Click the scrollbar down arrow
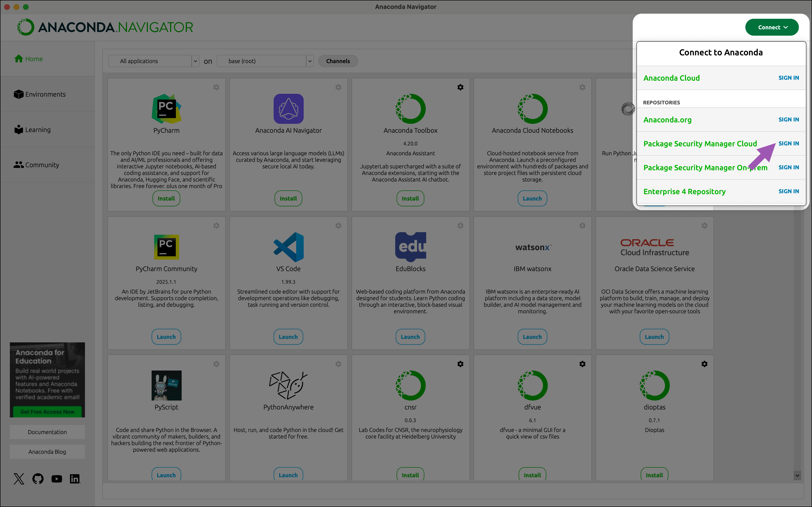This screenshot has width=812, height=507. tap(797, 475)
